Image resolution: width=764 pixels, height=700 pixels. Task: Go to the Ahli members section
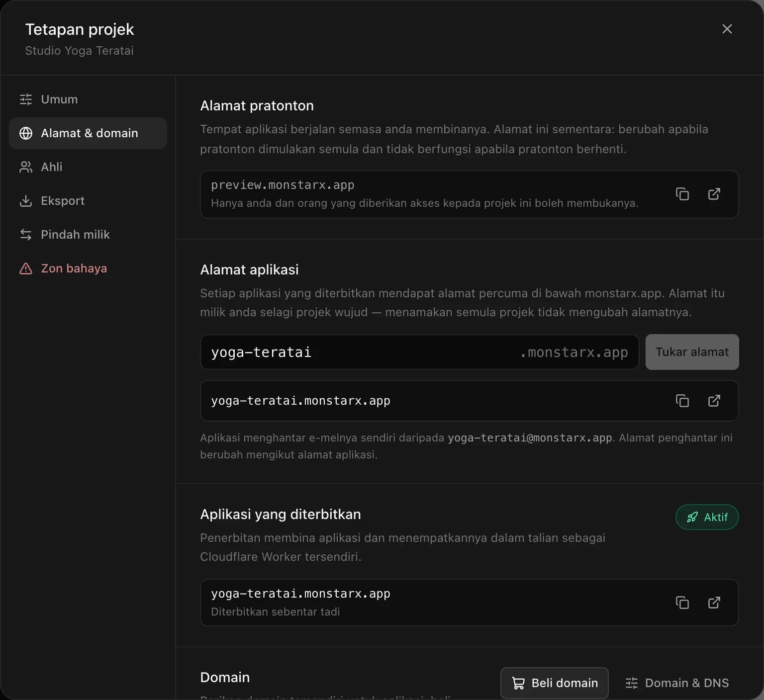(x=88, y=167)
